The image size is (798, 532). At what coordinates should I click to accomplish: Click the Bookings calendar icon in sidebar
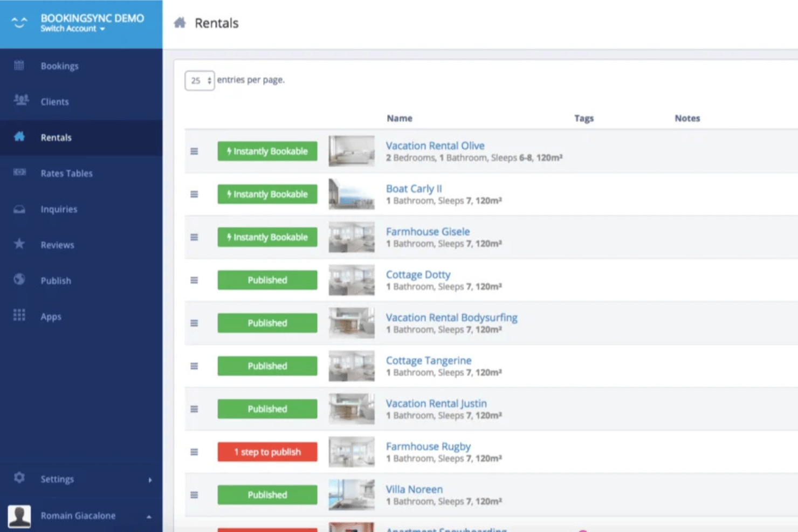tap(19, 66)
